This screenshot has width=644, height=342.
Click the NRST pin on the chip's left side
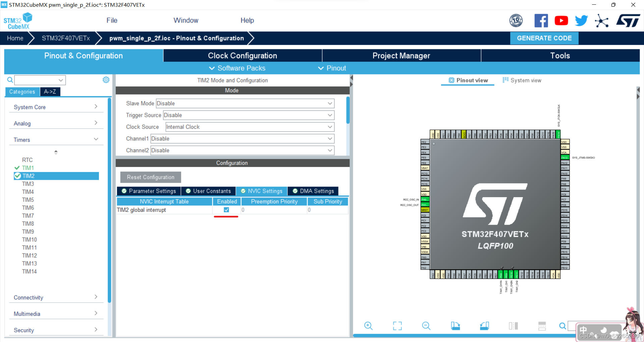(x=425, y=210)
